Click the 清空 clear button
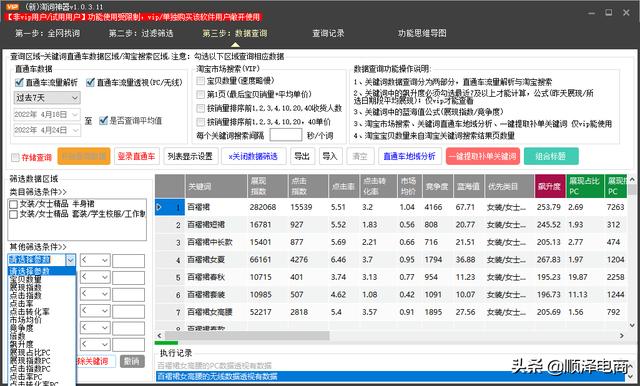Screen dimensions: 640x386 [360, 156]
